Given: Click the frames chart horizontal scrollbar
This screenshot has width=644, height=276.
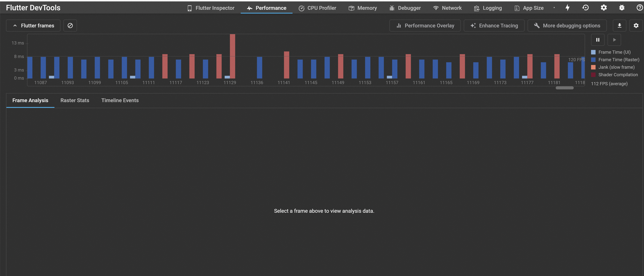Looking at the screenshot, I should click(x=565, y=88).
